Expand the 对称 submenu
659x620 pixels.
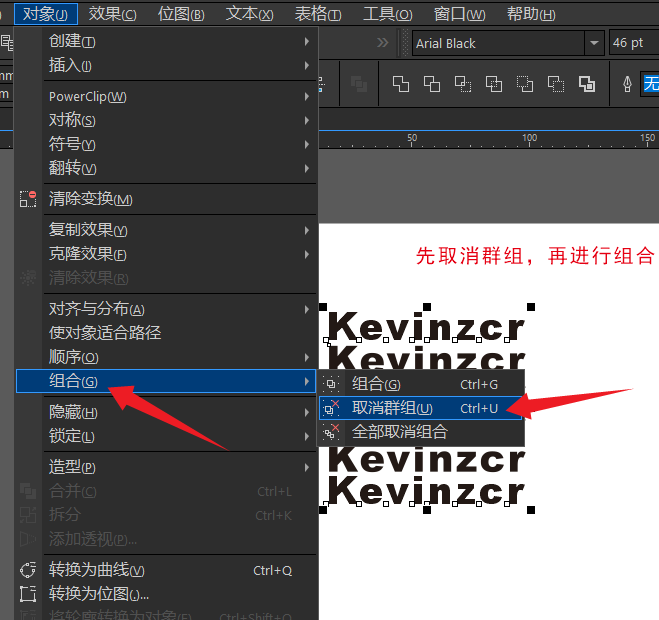click(307, 121)
